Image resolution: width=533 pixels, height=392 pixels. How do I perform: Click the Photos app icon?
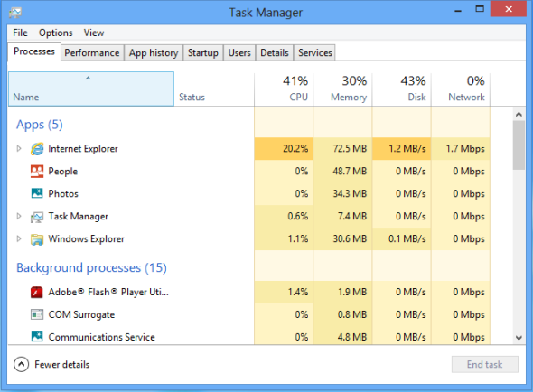[x=37, y=193]
